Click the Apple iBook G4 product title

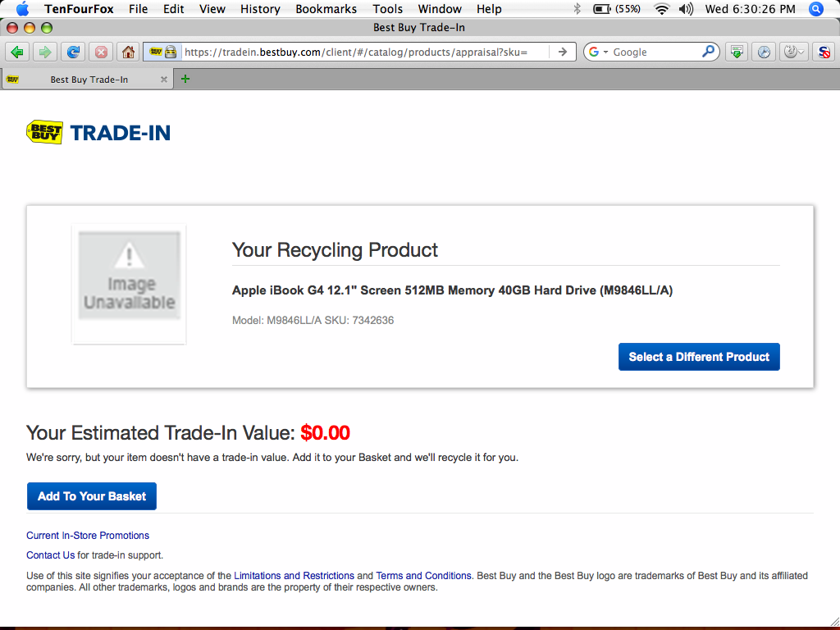click(x=452, y=290)
